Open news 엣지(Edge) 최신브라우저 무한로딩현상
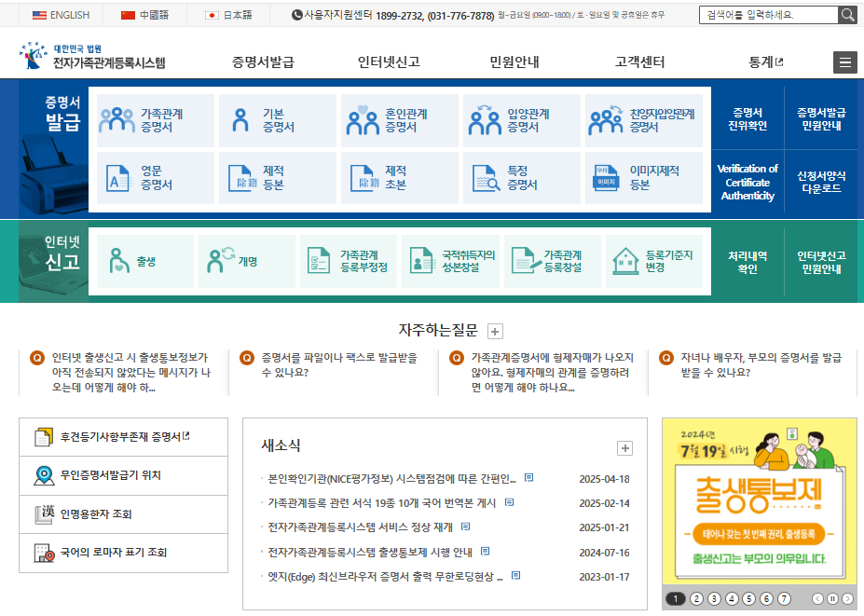 tap(385, 577)
